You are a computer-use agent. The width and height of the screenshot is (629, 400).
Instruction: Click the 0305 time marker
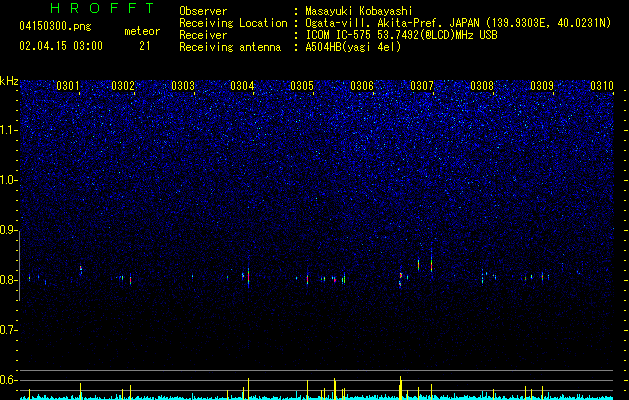click(x=302, y=86)
